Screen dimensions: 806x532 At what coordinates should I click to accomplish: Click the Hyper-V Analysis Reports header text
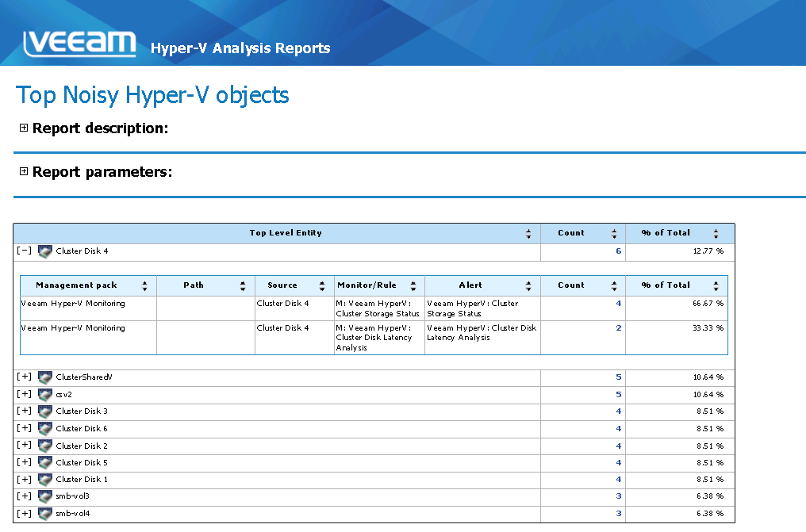click(x=240, y=48)
